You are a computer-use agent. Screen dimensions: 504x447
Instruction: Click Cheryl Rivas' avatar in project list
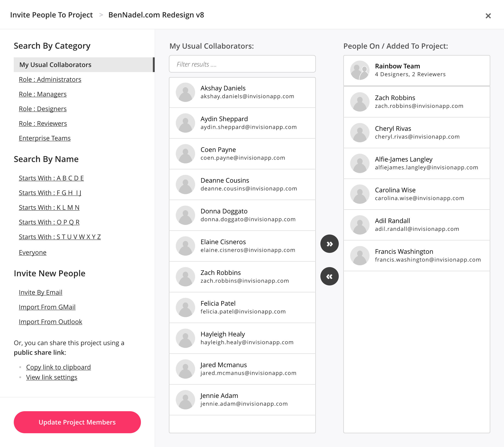tap(360, 133)
